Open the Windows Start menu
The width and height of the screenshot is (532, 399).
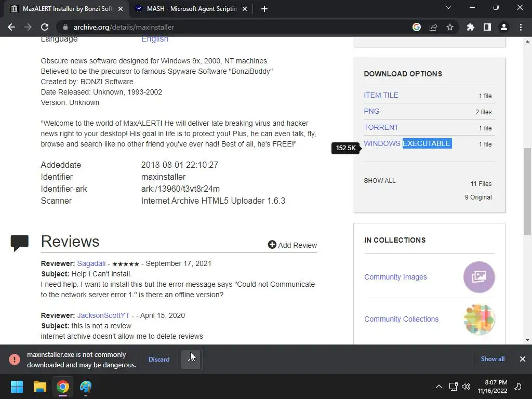tap(17, 387)
